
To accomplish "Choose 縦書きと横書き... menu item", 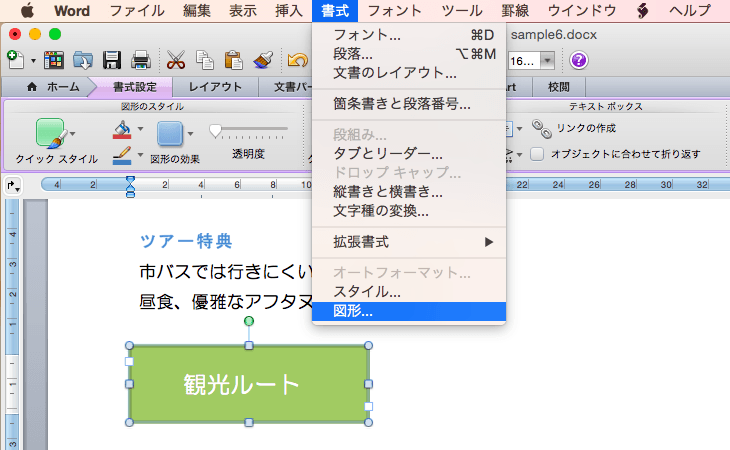I will [x=409, y=192].
